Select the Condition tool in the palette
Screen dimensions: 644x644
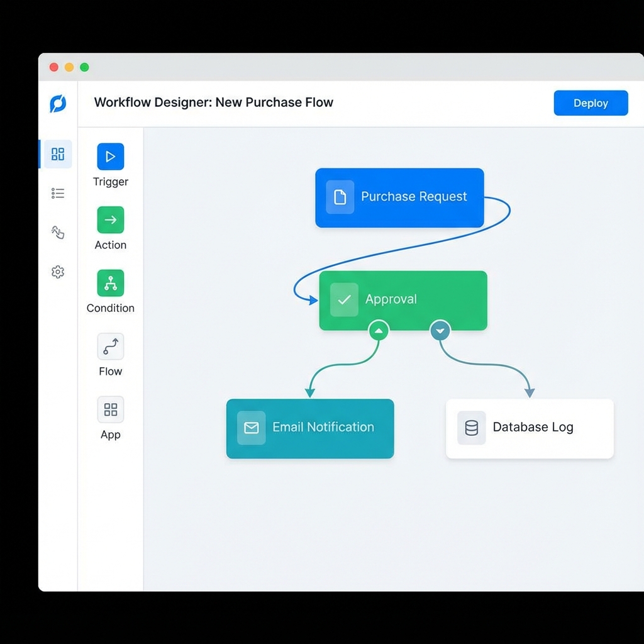[110, 282]
